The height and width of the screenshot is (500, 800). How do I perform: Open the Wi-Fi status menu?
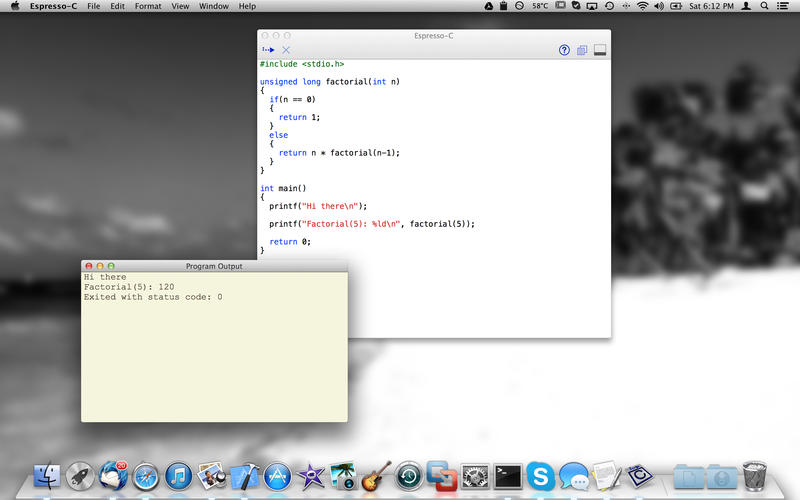pyautogui.click(x=642, y=6)
